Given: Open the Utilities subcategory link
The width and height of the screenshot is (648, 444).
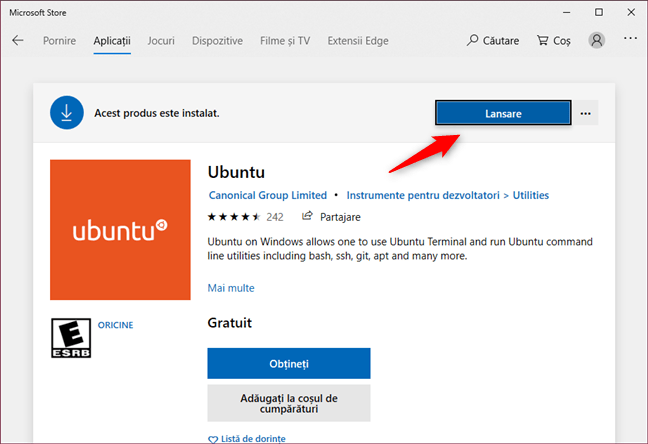Looking at the screenshot, I should [531, 195].
